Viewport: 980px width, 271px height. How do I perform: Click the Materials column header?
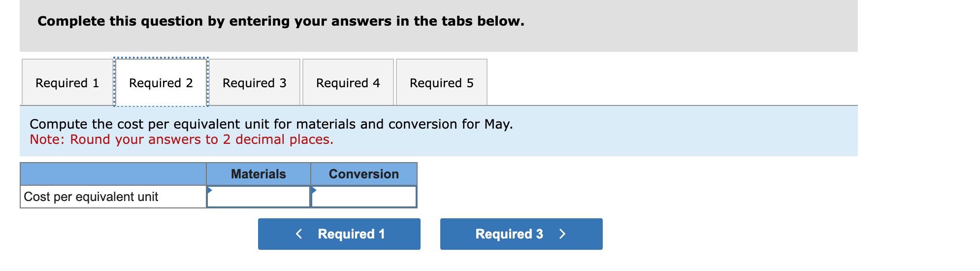258,174
